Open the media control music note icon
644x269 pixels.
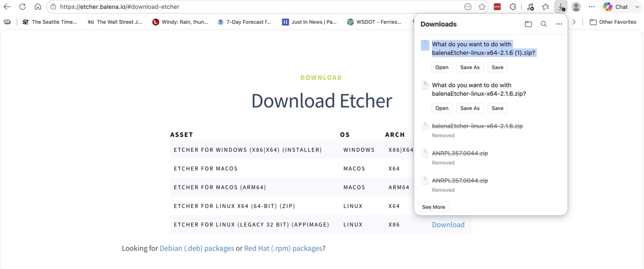(x=530, y=7)
